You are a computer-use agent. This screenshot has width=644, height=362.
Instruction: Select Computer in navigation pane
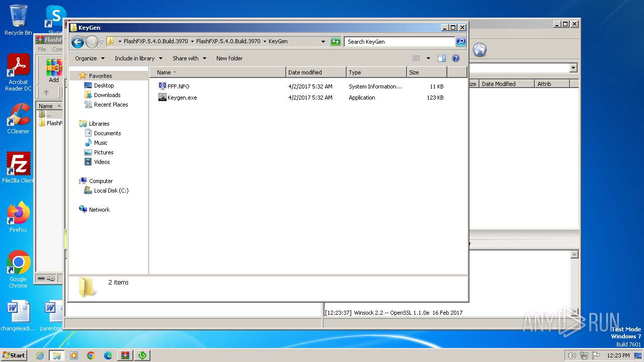click(101, 181)
